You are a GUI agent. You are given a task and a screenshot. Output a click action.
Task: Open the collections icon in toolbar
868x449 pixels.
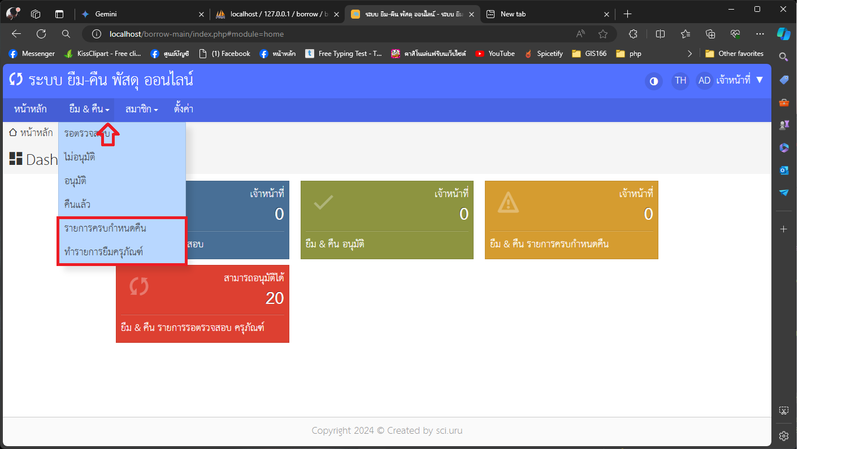pos(710,34)
